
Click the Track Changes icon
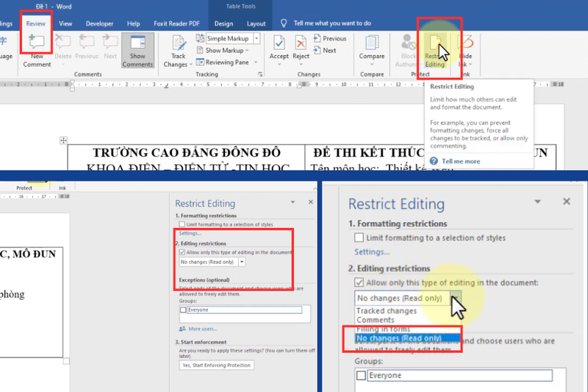pyautogui.click(x=179, y=43)
